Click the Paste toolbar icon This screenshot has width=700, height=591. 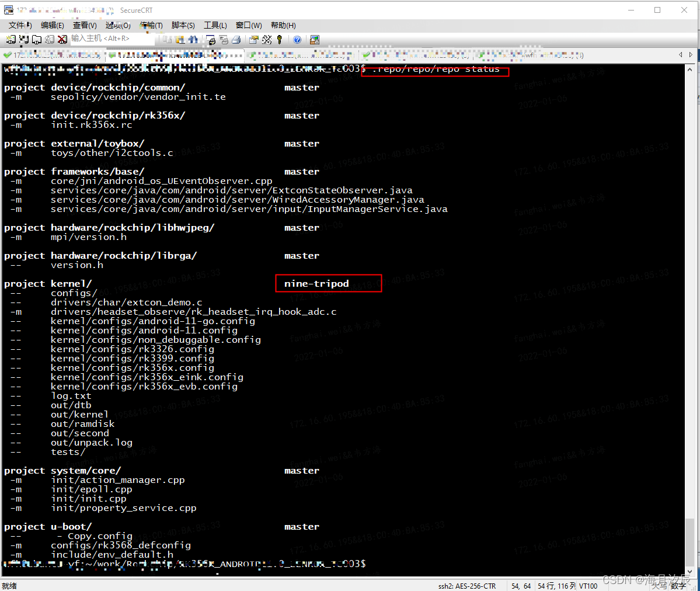click(180, 40)
